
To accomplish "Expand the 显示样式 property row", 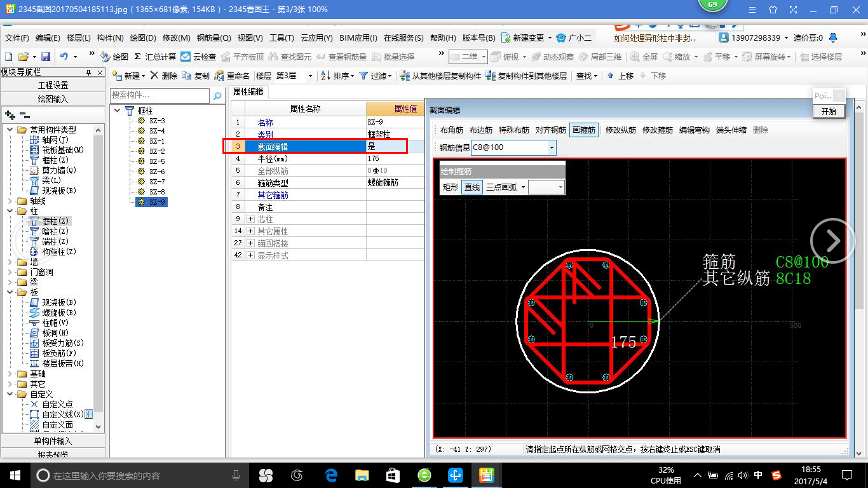I will pyautogui.click(x=250, y=255).
